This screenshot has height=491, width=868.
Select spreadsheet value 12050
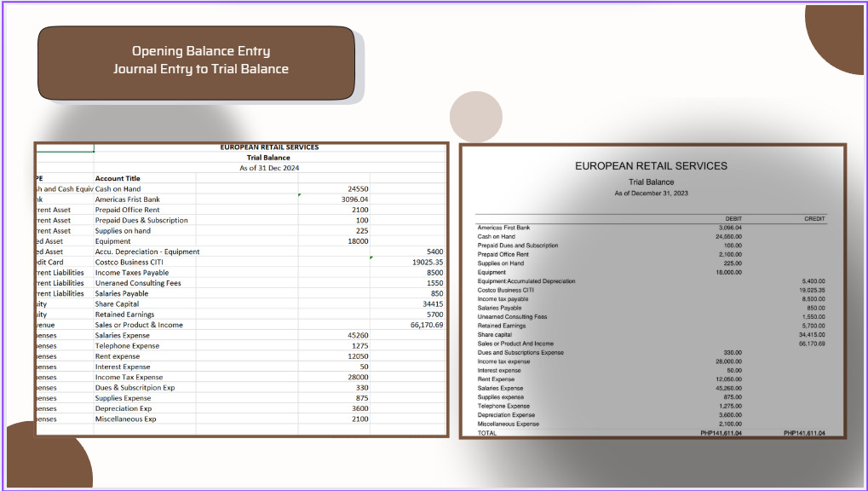pyautogui.click(x=358, y=357)
